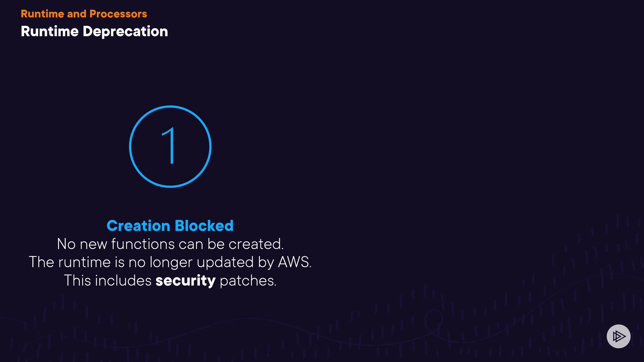644x362 pixels.
Task: Click the word 'includes' in the last line
Action: coord(123,281)
